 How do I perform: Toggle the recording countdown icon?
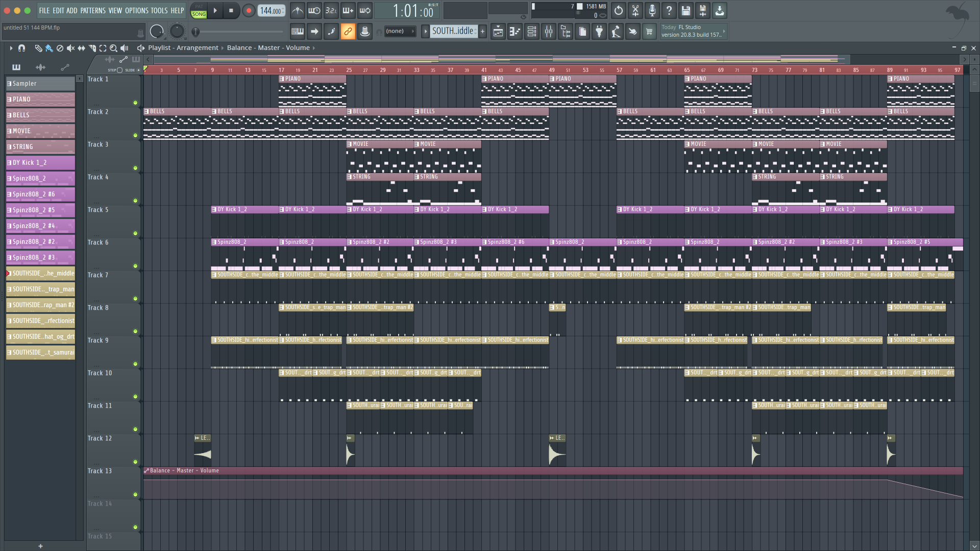[331, 10]
